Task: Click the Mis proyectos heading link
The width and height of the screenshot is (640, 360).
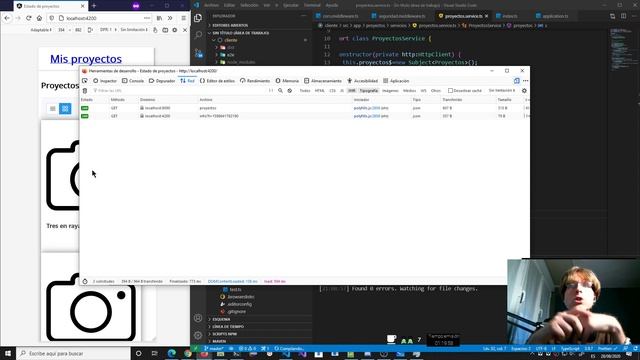Action: tap(86, 59)
